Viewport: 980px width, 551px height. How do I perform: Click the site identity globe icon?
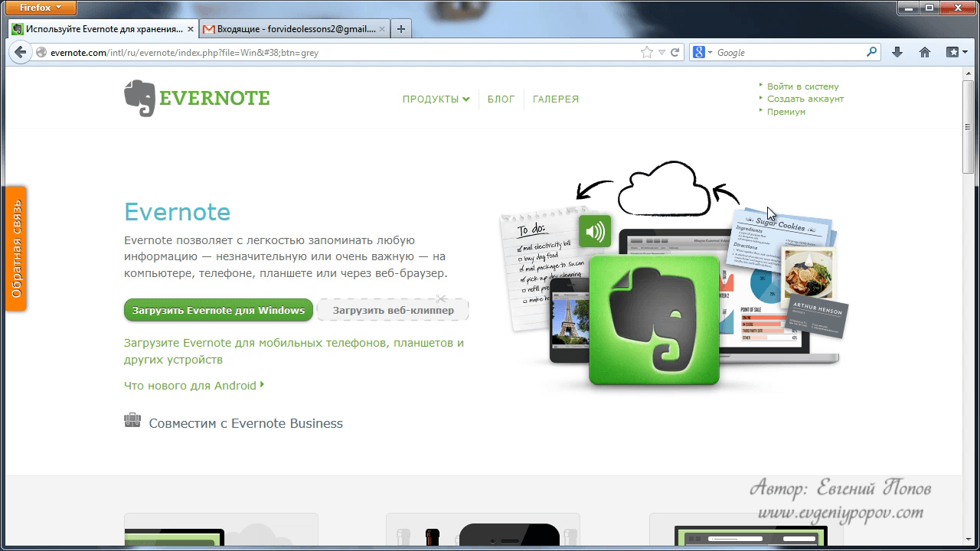(41, 53)
